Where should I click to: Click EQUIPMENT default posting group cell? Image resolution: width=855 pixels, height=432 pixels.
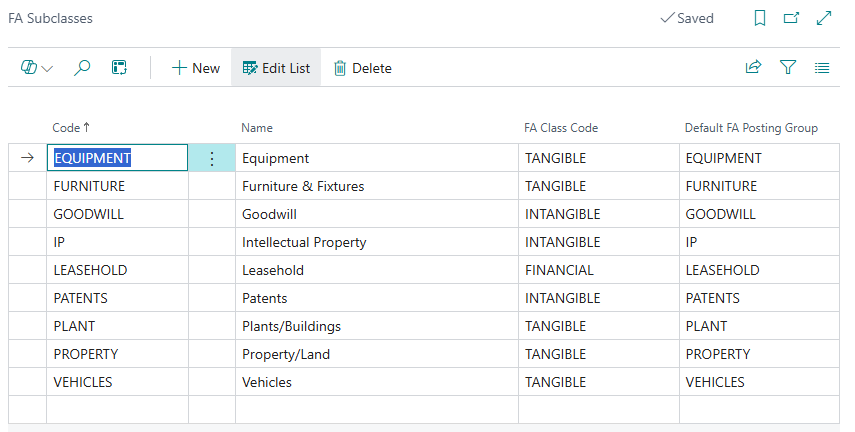click(x=759, y=158)
